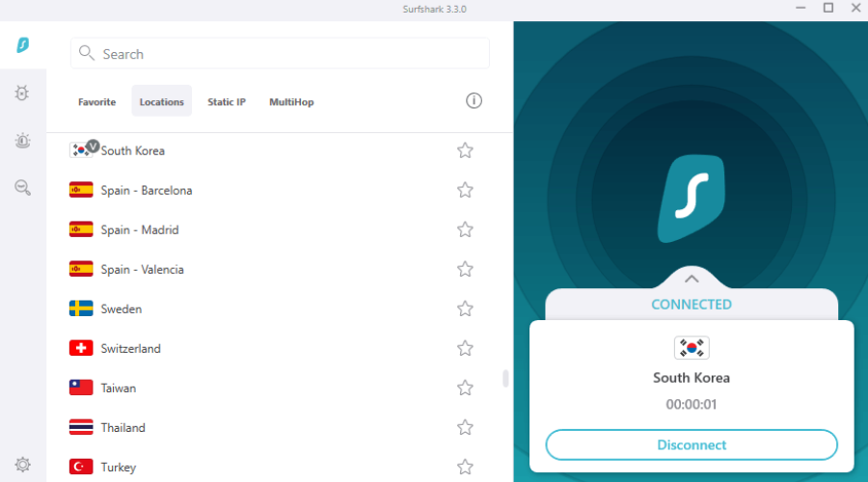
Task: Switch to the Static IP tab
Action: (x=227, y=102)
